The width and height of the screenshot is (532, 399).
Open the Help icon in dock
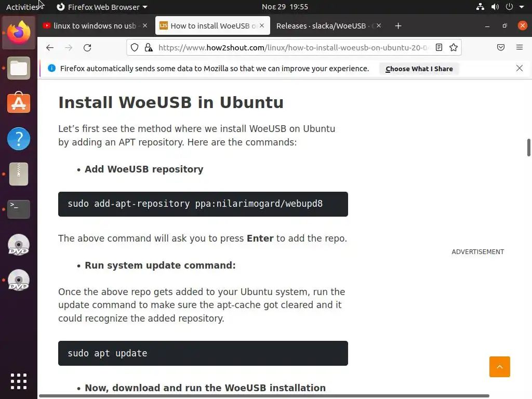click(x=19, y=138)
